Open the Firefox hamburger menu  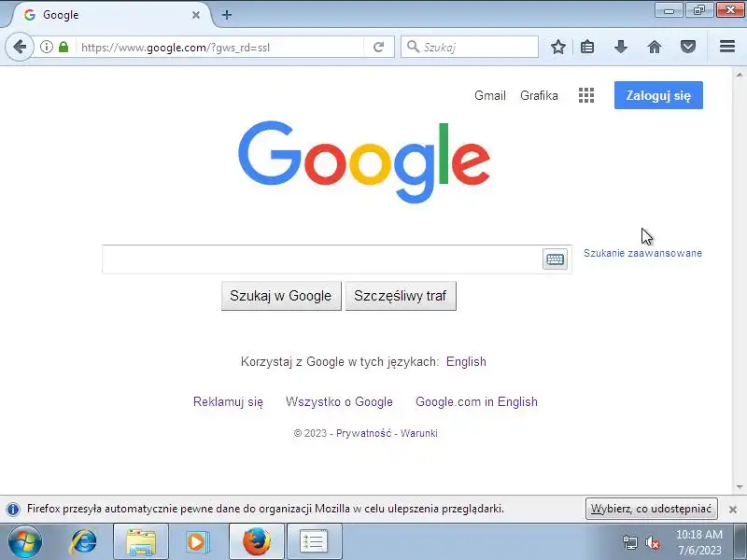[727, 46]
